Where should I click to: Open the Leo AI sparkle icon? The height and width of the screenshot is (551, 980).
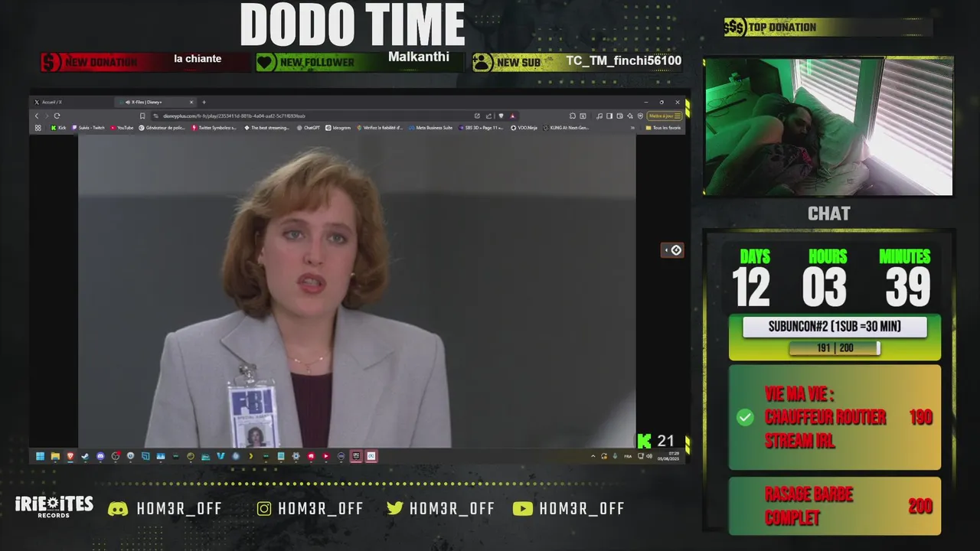point(630,116)
